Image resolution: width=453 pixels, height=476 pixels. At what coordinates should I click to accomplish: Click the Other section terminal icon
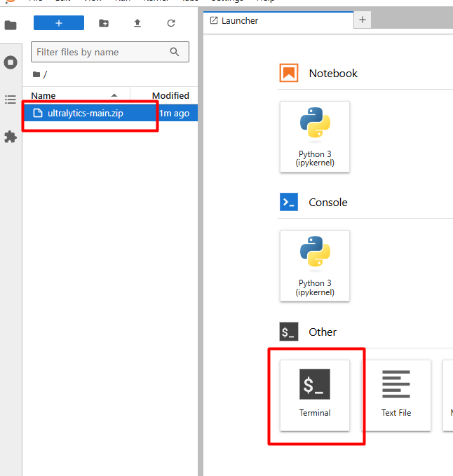(x=289, y=332)
